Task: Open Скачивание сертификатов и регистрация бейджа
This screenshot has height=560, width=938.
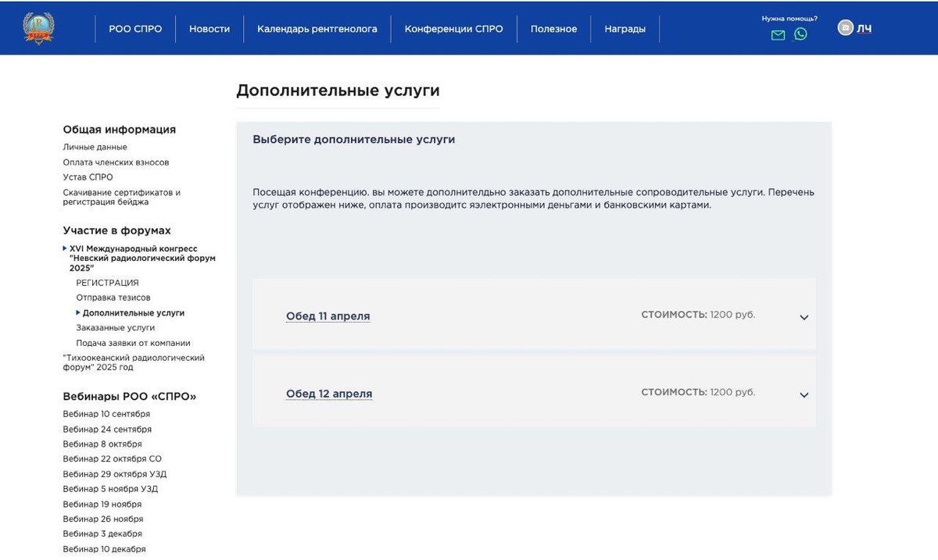Action: [121, 197]
